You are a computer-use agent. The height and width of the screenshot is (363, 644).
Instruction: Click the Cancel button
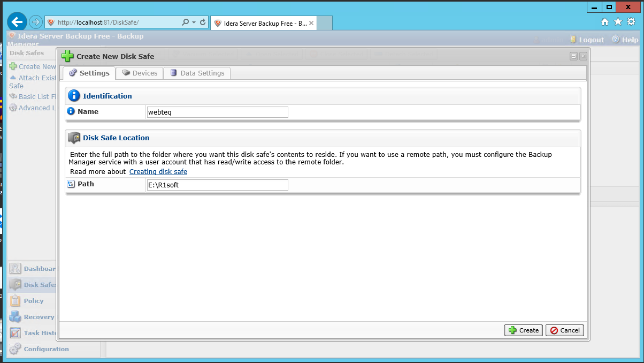click(564, 330)
